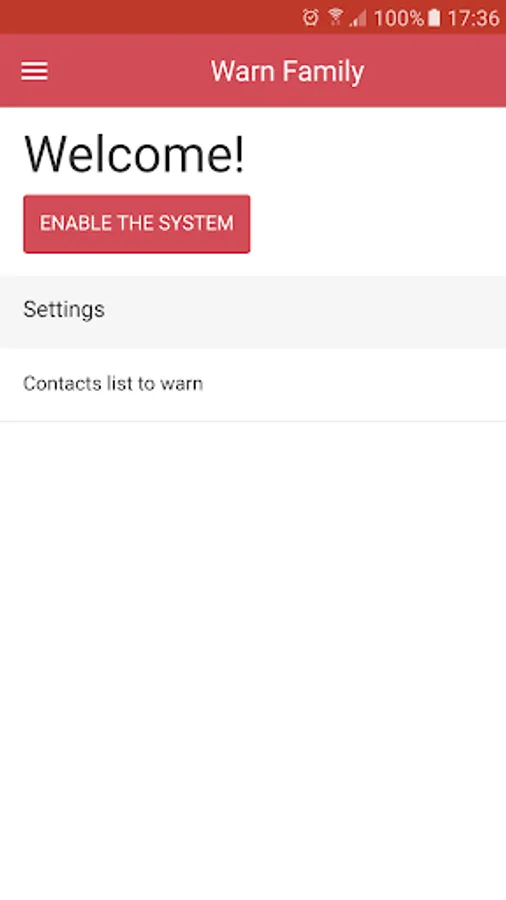Tap the battery icon in status bar

434,18
